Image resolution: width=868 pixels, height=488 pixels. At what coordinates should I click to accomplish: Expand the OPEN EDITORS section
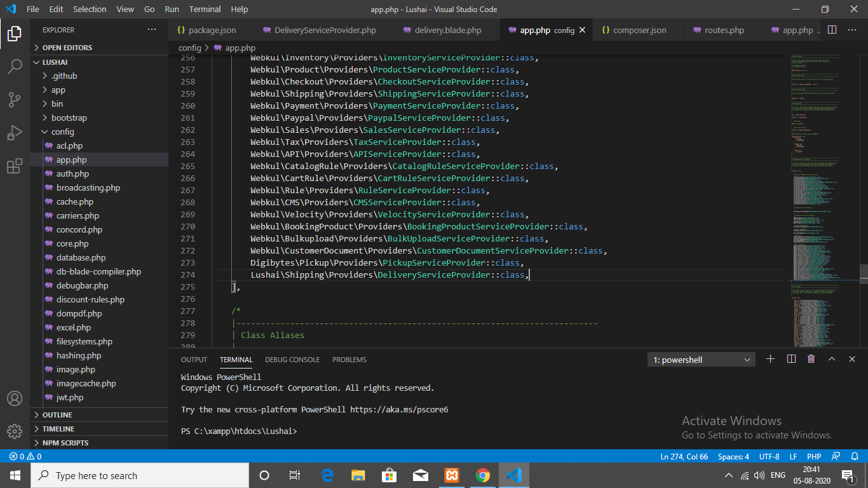pyautogui.click(x=99, y=48)
